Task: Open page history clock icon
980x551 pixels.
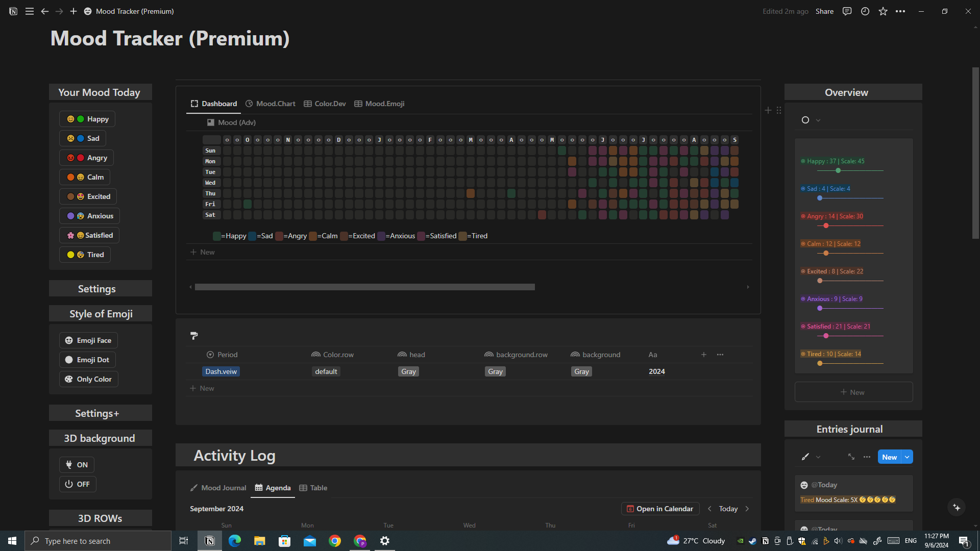Action: [x=865, y=11]
